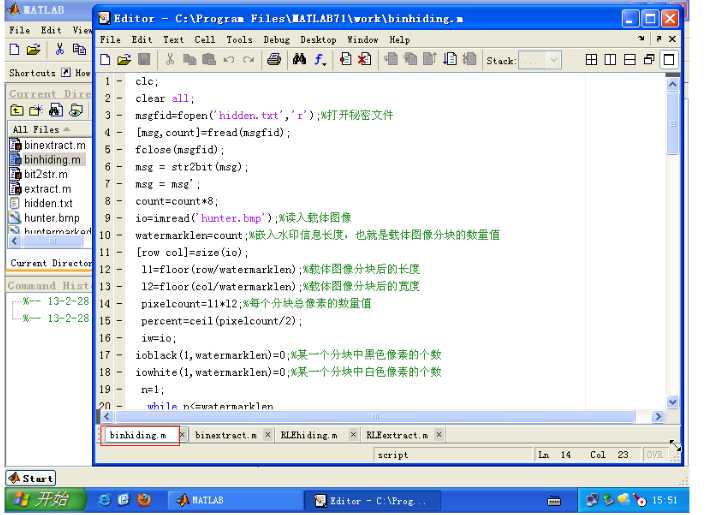Open File menu in Editor
Screen dimensions: 713x515
pyautogui.click(x=110, y=40)
